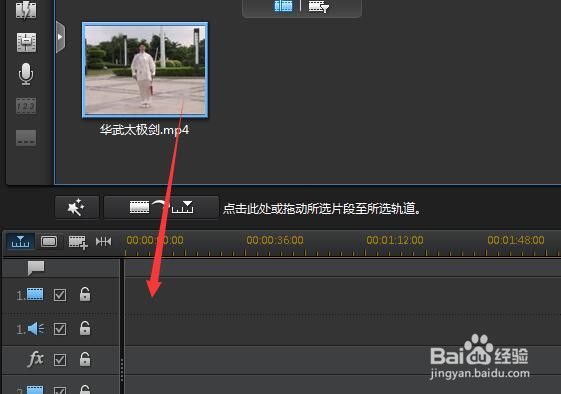Open the media filter dropdown icon
561x394 pixels.
[x=318, y=6]
